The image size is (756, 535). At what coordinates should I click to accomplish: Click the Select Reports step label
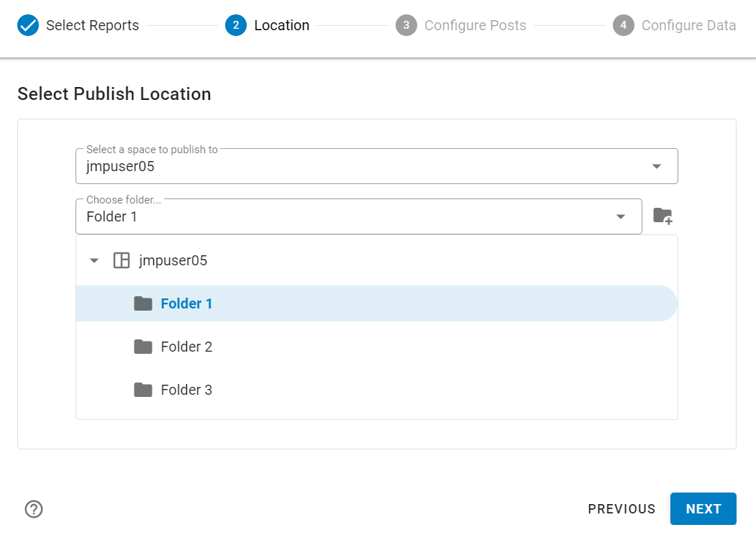91,24
